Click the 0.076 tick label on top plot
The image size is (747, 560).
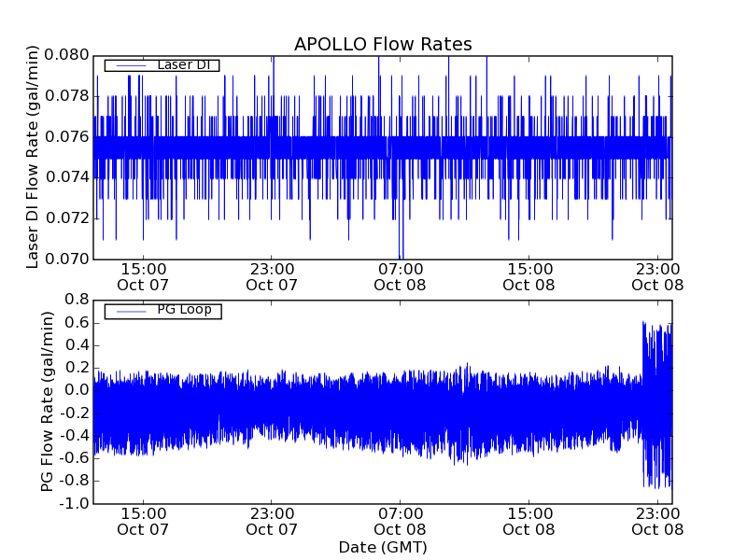66,137
